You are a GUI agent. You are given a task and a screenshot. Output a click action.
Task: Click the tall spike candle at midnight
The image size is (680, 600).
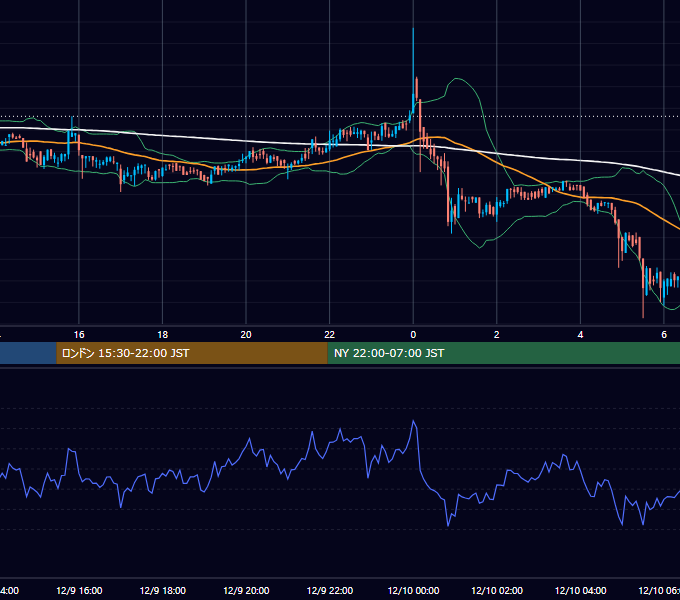413,69
